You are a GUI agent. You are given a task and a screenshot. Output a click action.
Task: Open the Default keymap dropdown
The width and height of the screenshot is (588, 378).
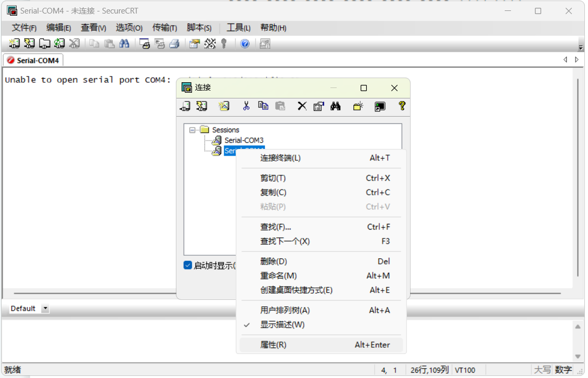pos(45,308)
